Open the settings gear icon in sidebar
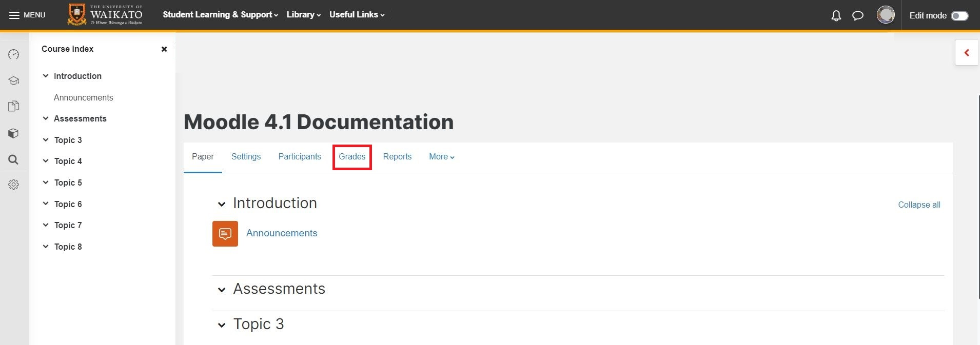Image resolution: width=980 pixels, height=345 pixels. point(14,185)
